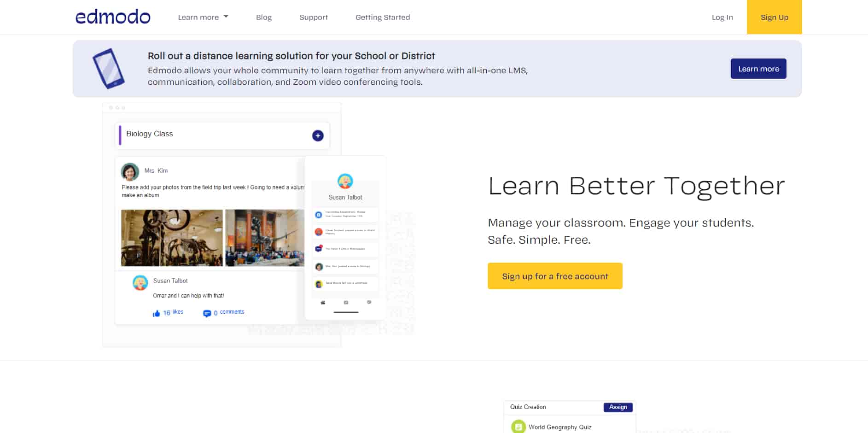Select the phone/device illustration in the banner
The image size is (868, 433).
coord(109,69)
